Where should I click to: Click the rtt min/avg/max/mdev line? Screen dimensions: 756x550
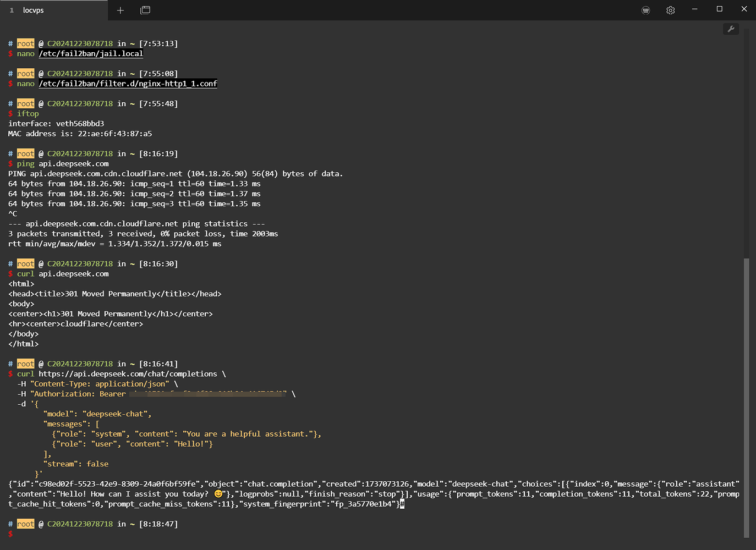pyautogui.click(x=114, y=244)
